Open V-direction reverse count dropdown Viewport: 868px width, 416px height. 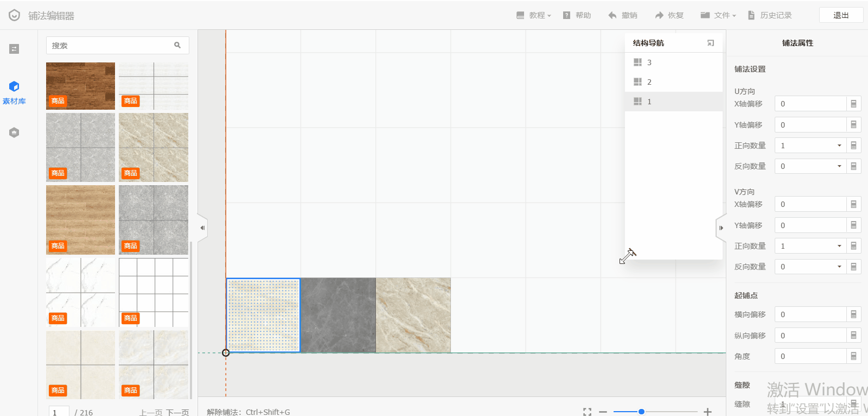coord(839,267)
